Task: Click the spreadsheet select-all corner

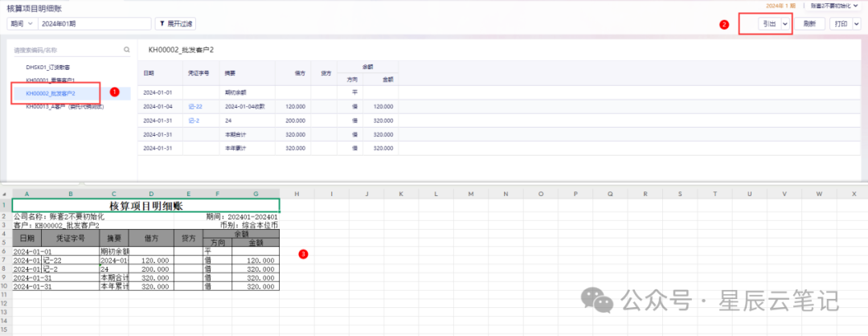Action: point(6,194)
